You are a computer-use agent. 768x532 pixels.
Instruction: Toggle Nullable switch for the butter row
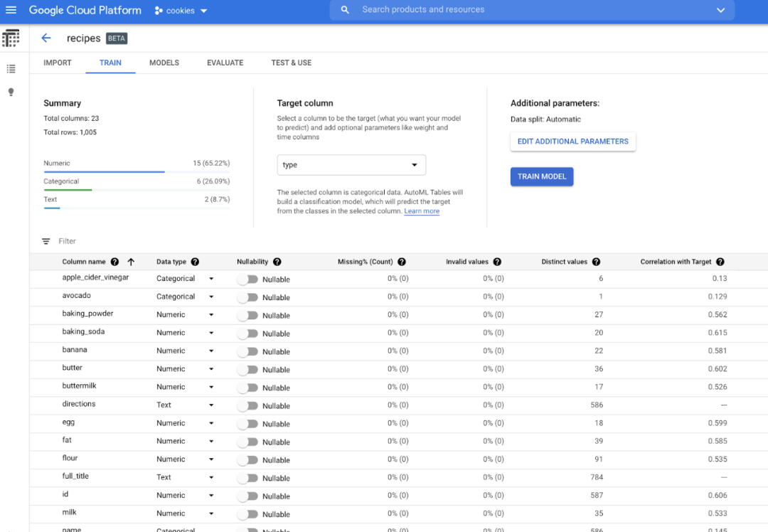247,370
